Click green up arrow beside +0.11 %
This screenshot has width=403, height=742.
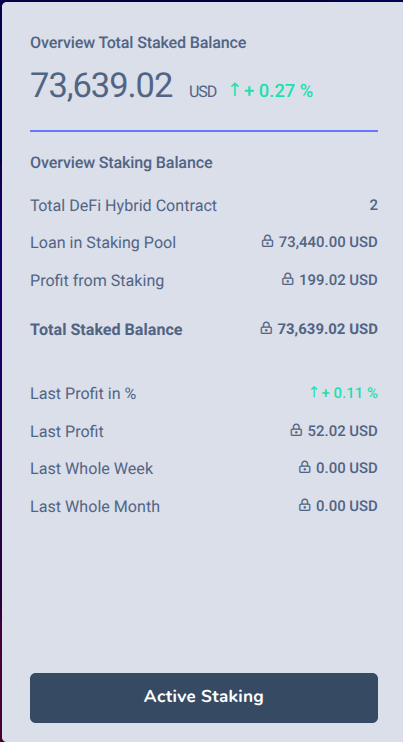[314, 392]
